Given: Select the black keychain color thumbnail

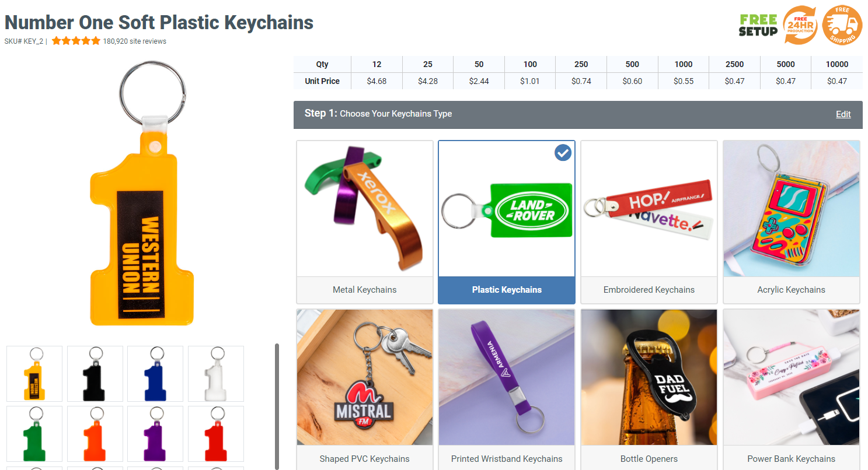Looking at the screenshot, I should click(95, 374).
